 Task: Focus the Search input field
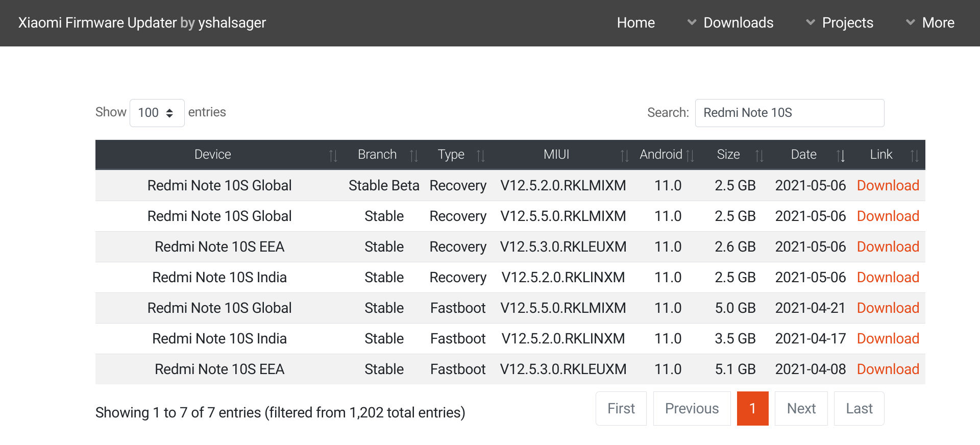coord(790,113)
